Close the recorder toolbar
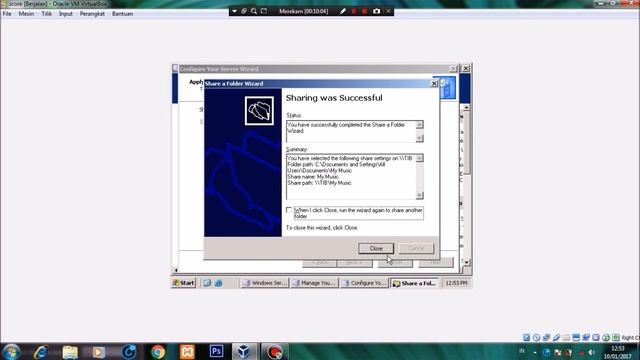 [389, 11]
